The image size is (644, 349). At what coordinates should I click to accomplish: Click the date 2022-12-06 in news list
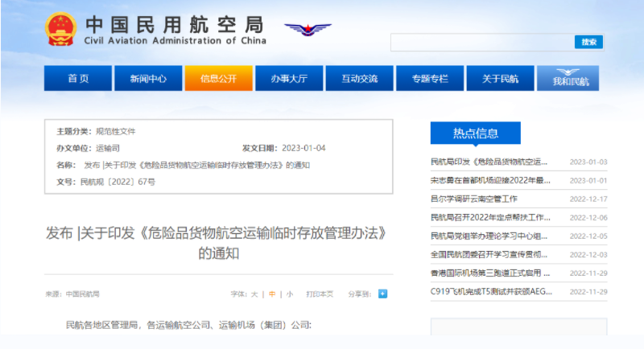click(x=588, y=218)
